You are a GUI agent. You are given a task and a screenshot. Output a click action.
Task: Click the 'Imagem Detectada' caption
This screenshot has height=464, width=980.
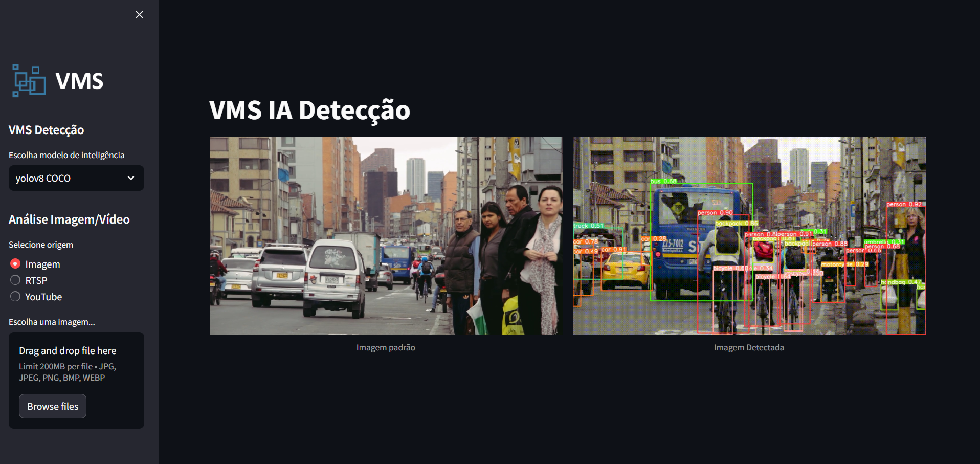pos(749,348)
